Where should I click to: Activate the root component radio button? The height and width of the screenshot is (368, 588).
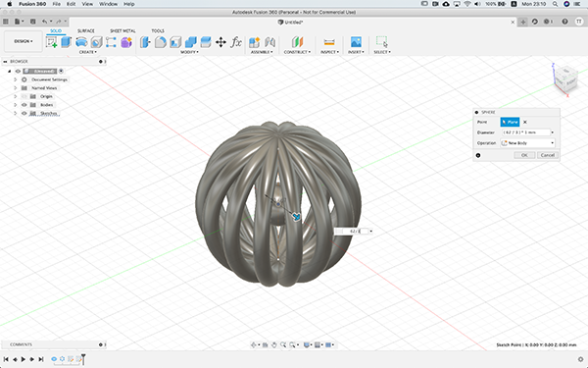(61, 71)
